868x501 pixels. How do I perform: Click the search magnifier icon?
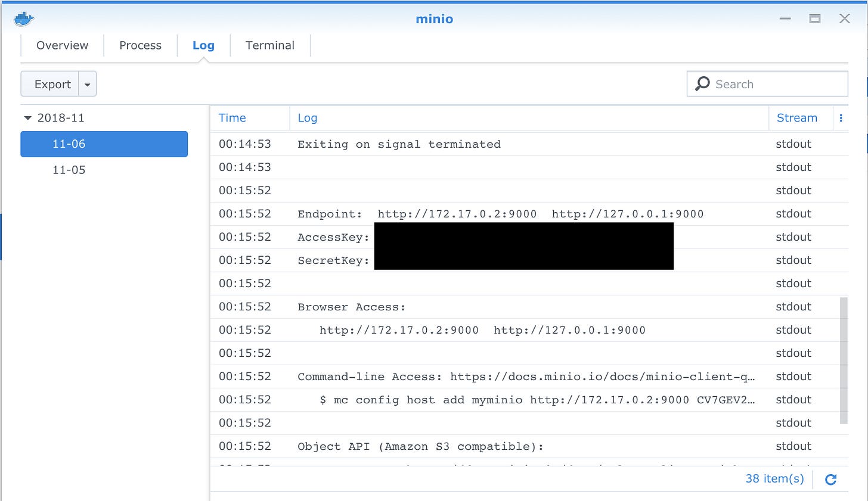pos(703,83)
